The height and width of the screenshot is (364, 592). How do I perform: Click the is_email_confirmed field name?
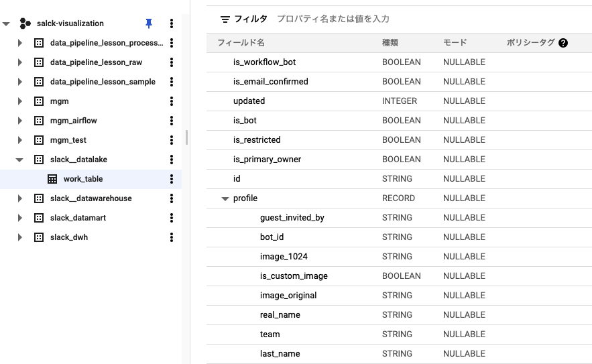coord(270,82)
